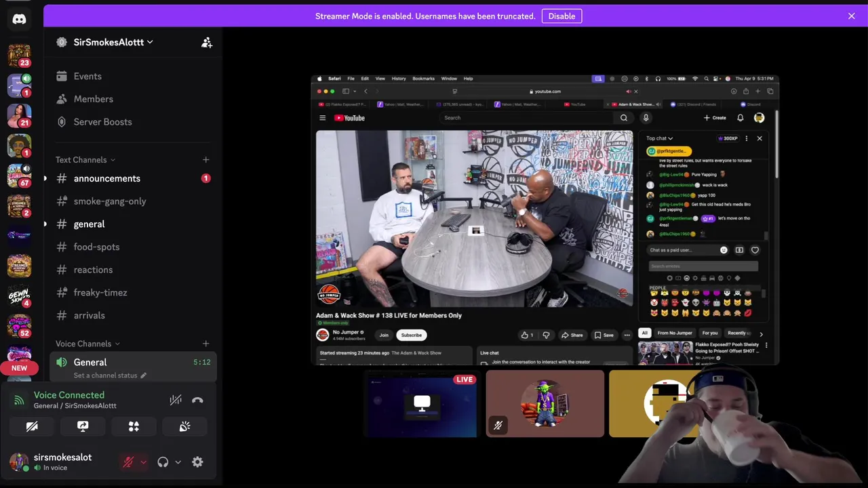The image size is (868, 488).
Task: Create a new text channel with the plus icon
Action: point(206,160)
